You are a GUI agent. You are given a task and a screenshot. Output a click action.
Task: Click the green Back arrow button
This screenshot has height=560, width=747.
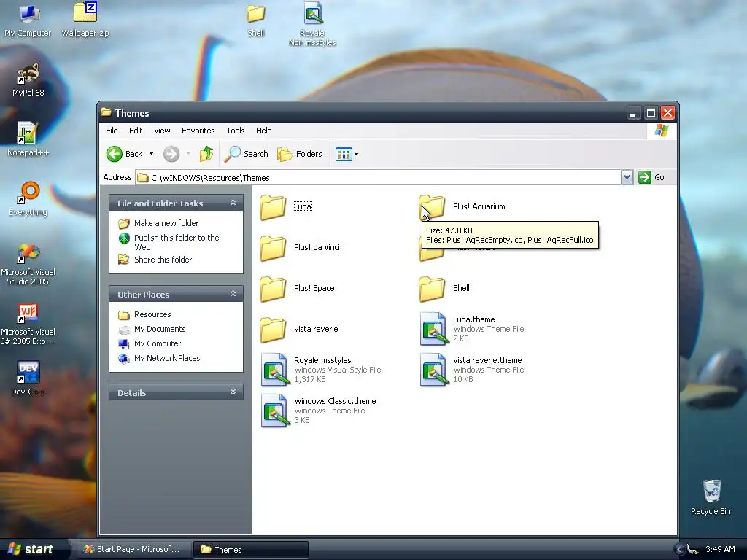(x=115, y=154)
